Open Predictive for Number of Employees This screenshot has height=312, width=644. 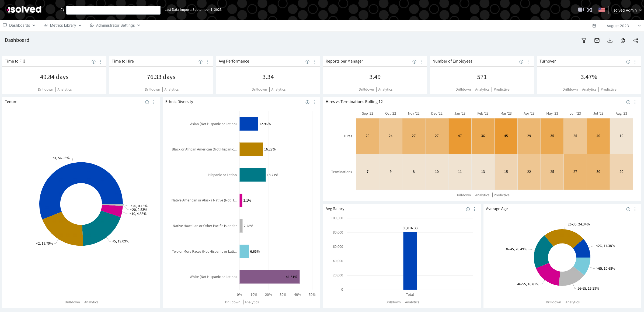point(502,89)
